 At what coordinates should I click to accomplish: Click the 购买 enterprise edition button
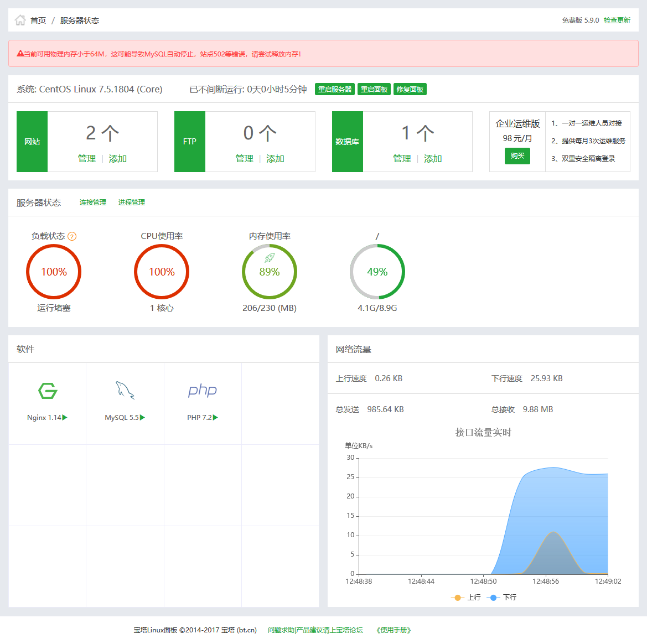(x=517, y=156)
